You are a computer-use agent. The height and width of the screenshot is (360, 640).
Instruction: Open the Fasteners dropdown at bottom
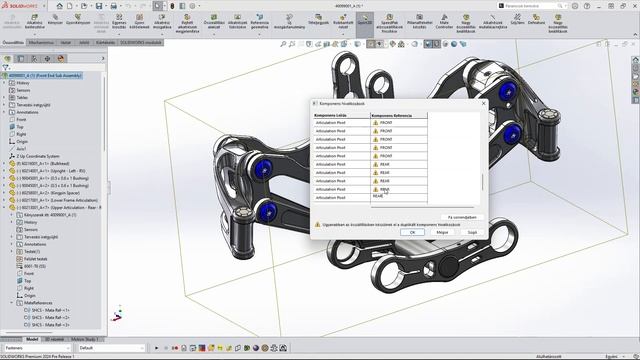tap(37, 348)
